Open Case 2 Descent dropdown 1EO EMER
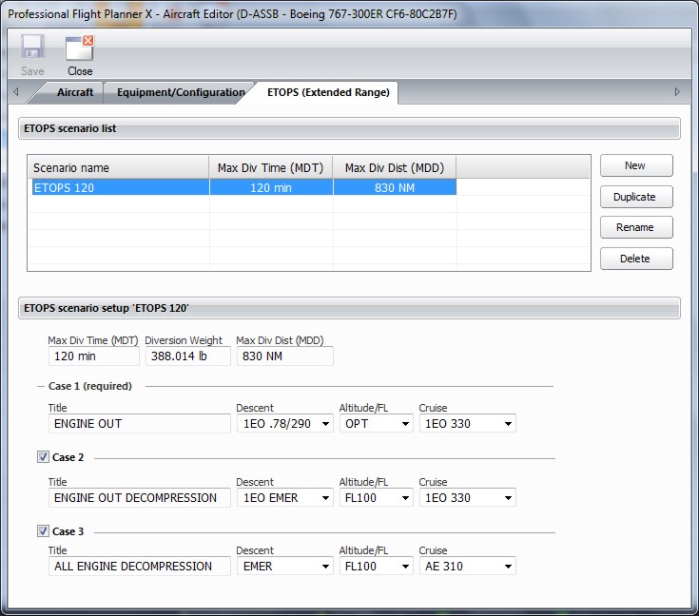The height and width of the screenshot is (616, 699). (x=285, y=497)
